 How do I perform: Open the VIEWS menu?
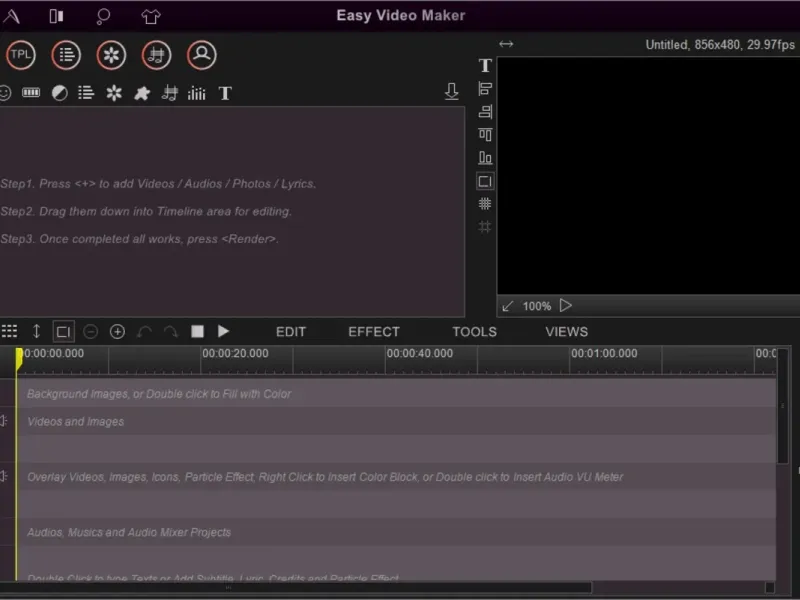(566, 332)
